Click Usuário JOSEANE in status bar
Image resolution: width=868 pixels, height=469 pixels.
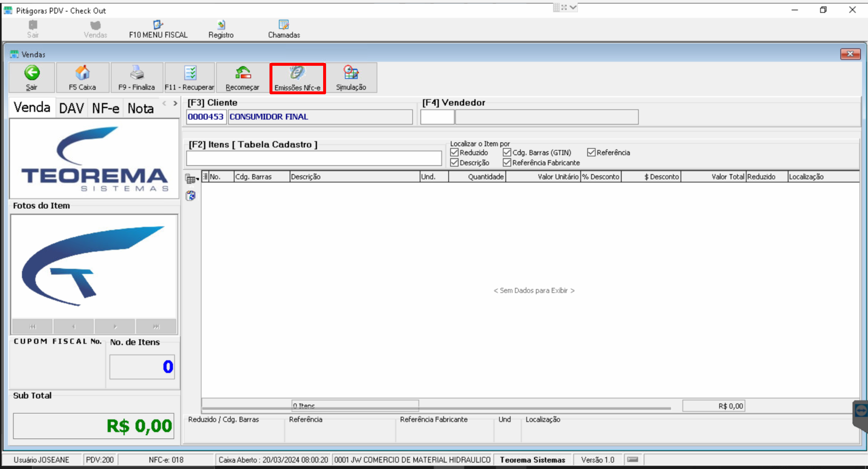tap(42, 460)
